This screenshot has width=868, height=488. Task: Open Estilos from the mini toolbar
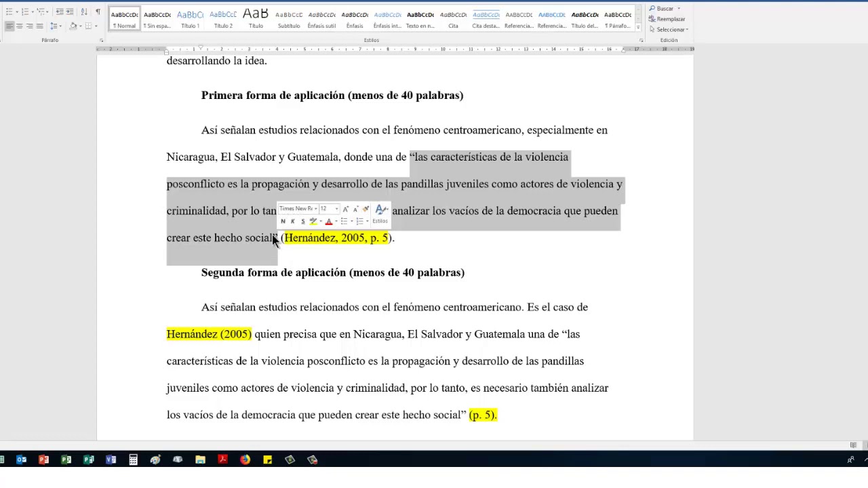coord(380,213)
